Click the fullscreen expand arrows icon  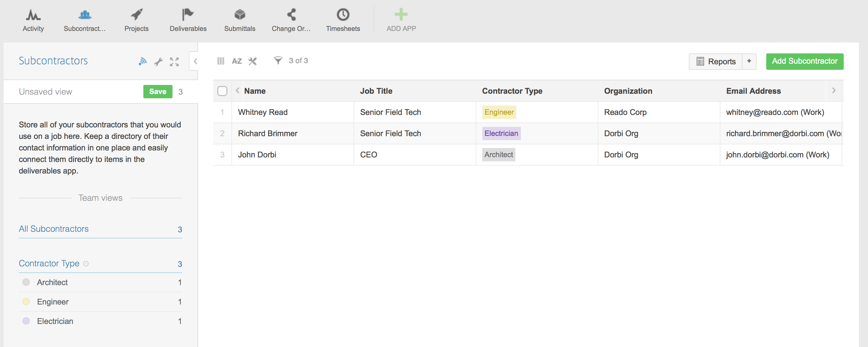[x=174, y=62]
